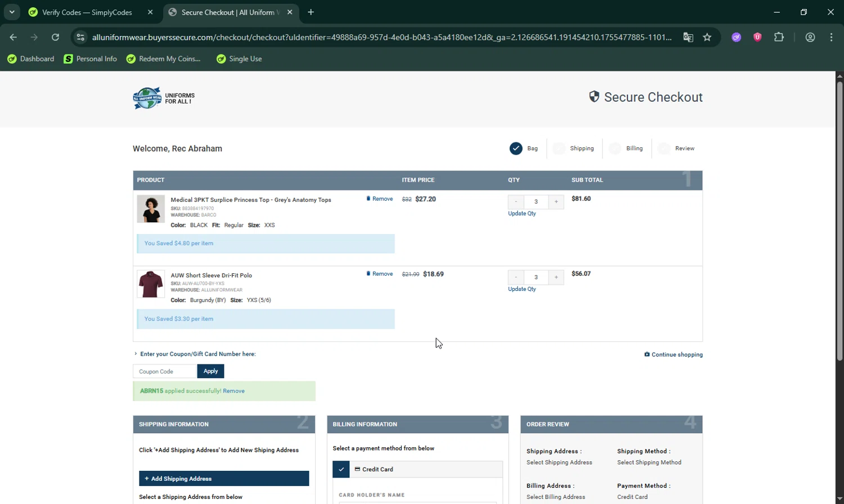844x504 pixels.
Task: Select the Bag checkout step
Action: click(524, 148)
